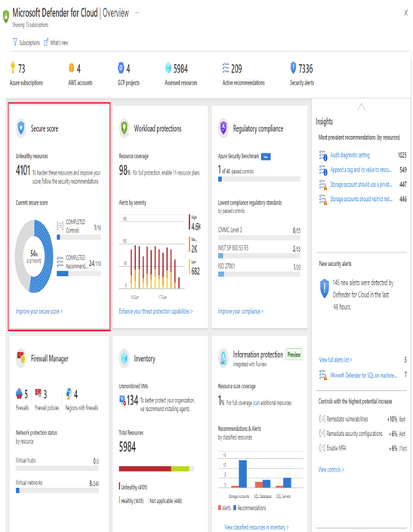Click the Secure score shield icon
Image resolution: width=413 pixels, height=532 pixels.
click(x=21, y=128)
